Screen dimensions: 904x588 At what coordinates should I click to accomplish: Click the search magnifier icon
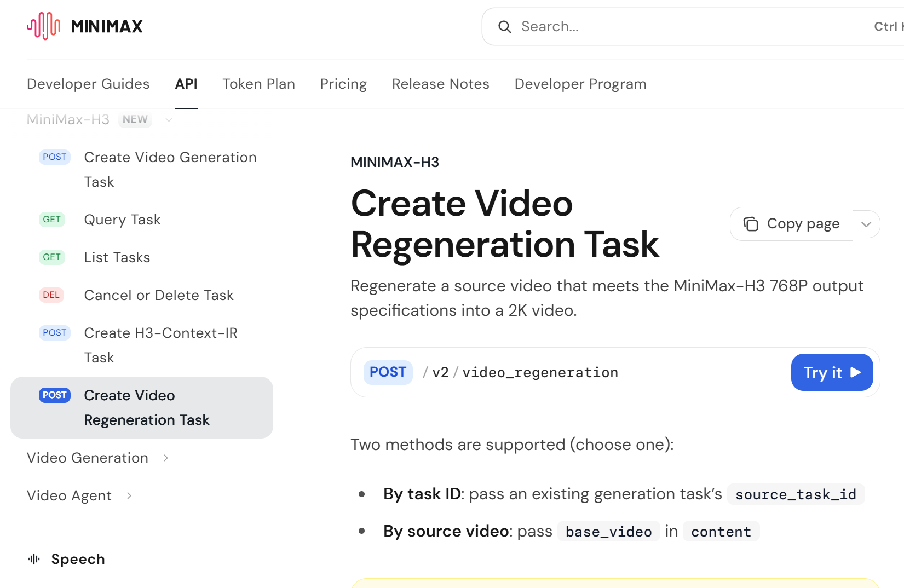point(504,27)
